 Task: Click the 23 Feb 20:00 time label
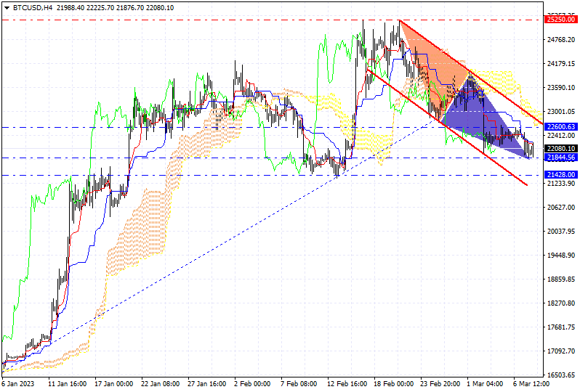click(440, 384)
